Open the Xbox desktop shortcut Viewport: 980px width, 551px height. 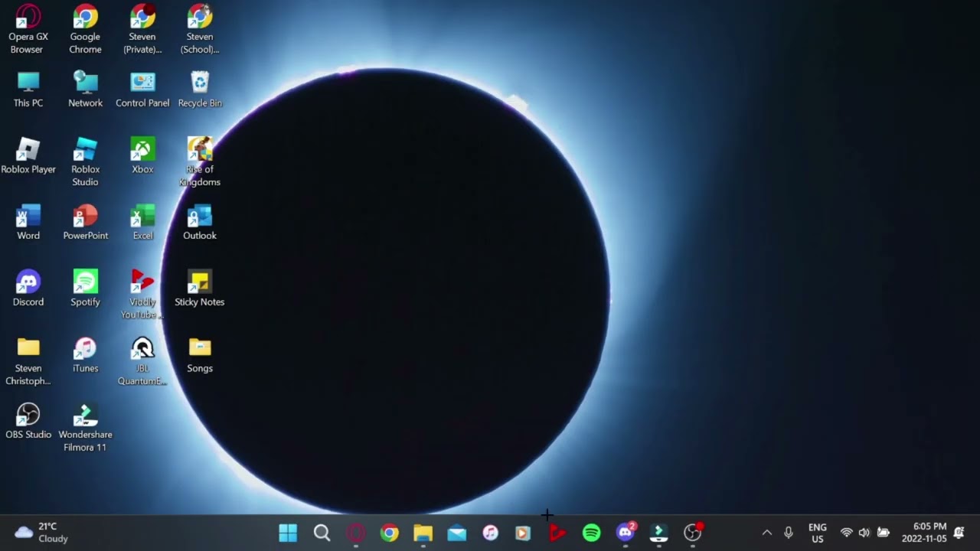tap(142, 156)
